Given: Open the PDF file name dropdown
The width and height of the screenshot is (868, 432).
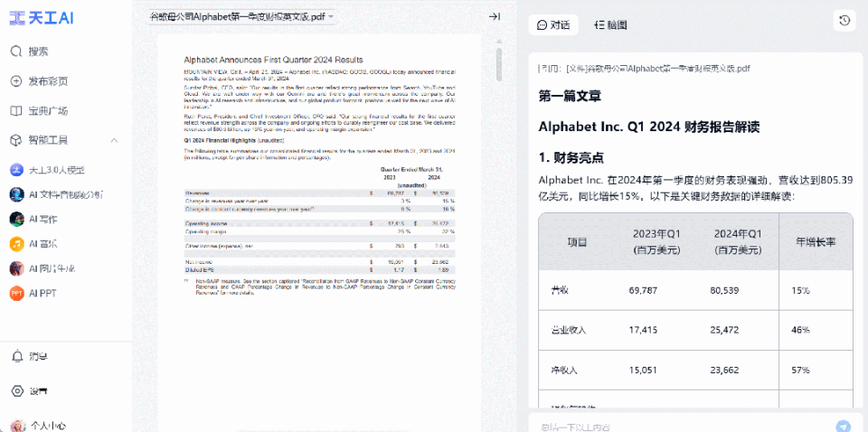Looking at the screenshot, I should click(x=242, y=17).
